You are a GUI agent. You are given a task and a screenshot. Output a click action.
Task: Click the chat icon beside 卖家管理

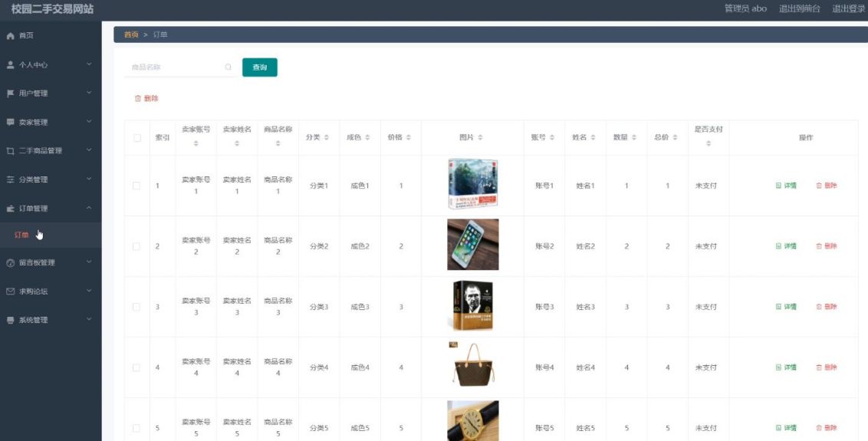(10, 123)
